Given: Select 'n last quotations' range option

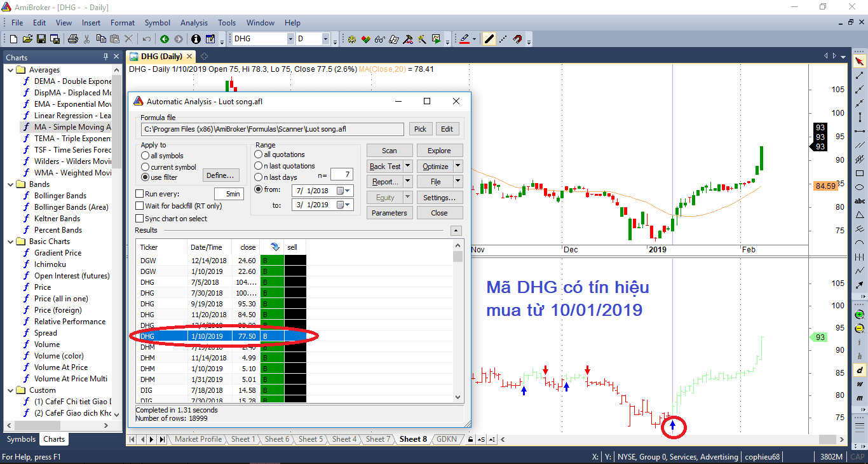Looking at the screenshot, I should tap(258, 166).
